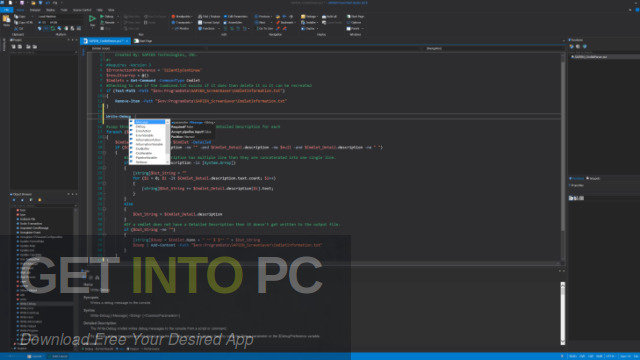Open the Find / Replace tool
This screenshot has height=360, width=640.
209,17
